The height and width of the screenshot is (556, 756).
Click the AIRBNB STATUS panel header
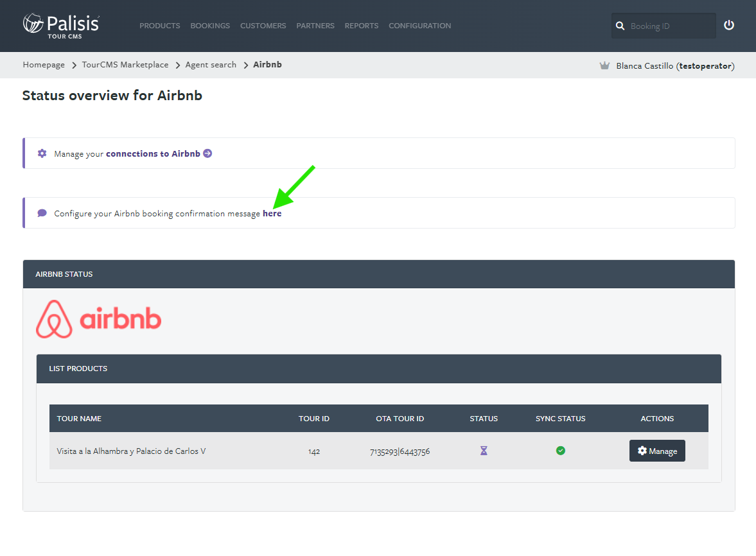(x=378, y=274)
